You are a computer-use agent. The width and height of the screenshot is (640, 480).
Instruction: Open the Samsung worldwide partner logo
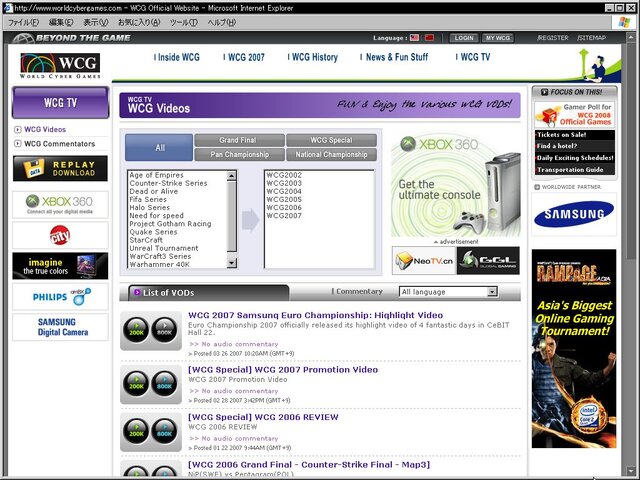(x=574, y=214)
